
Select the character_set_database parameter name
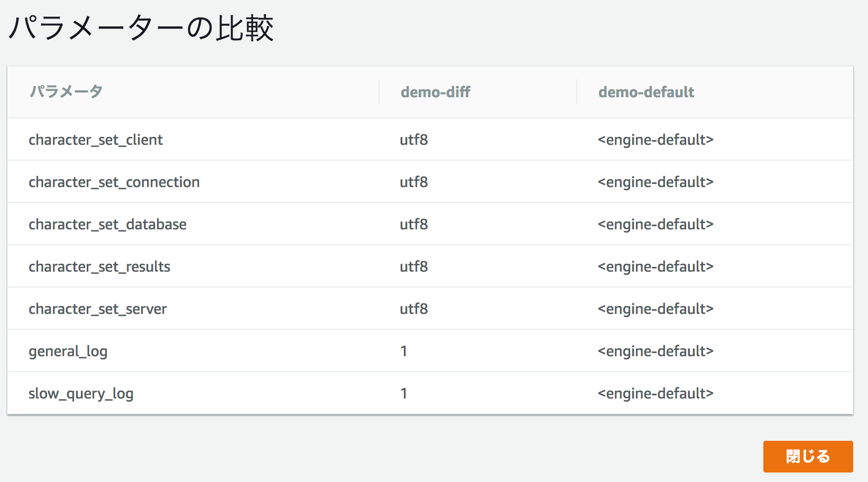click(x=107, y=224)
